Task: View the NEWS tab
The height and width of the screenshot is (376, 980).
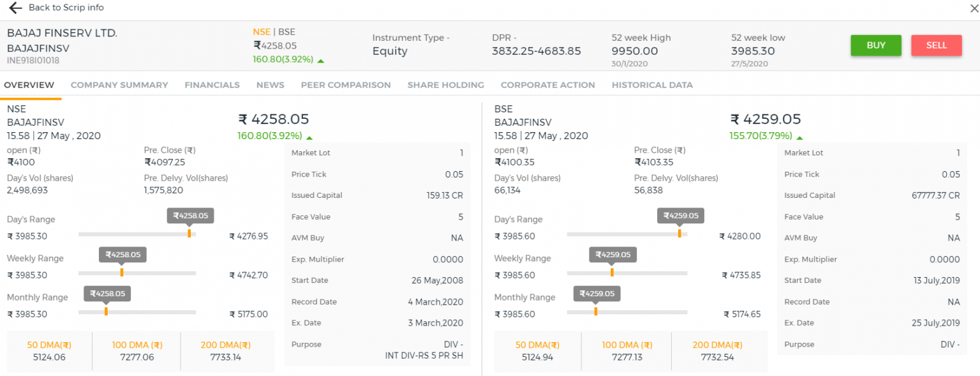Action: tap(270, 84)
